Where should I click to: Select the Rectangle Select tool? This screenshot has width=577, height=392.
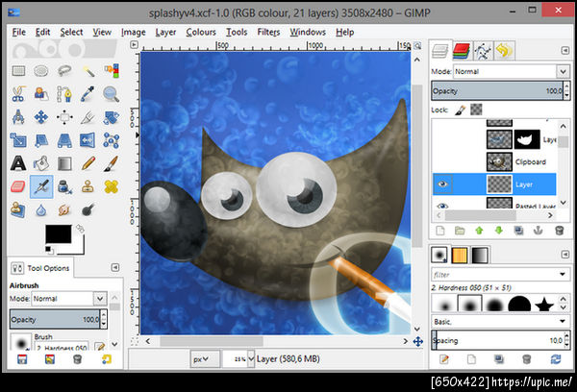tap(18, 70)
